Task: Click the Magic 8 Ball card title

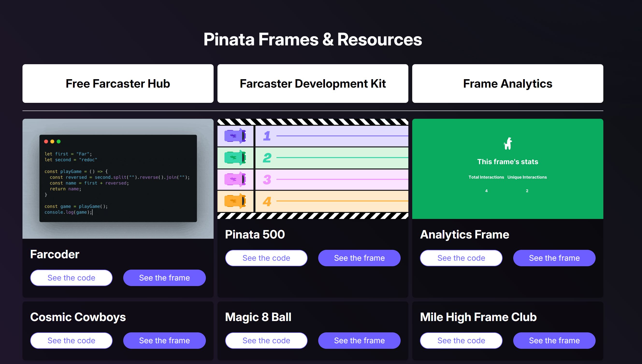Action: pyautogui.click(x=258, y=317)
